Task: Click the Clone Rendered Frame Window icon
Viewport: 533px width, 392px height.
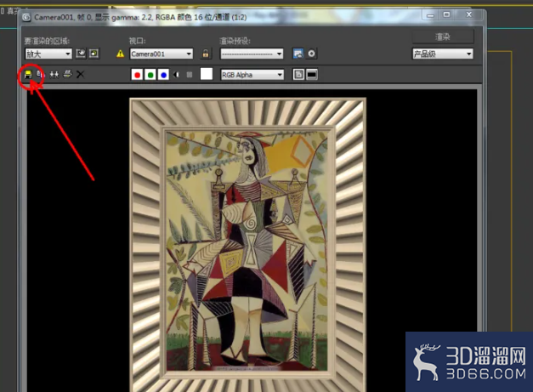Action: click(x=54, y=74)
